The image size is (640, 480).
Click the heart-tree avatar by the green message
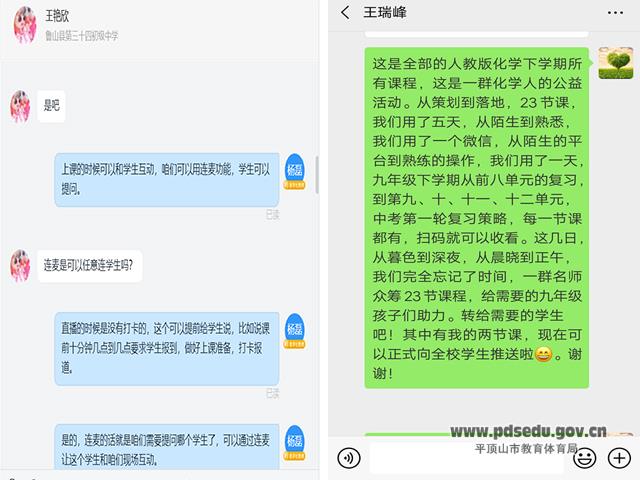coord(616,63)
